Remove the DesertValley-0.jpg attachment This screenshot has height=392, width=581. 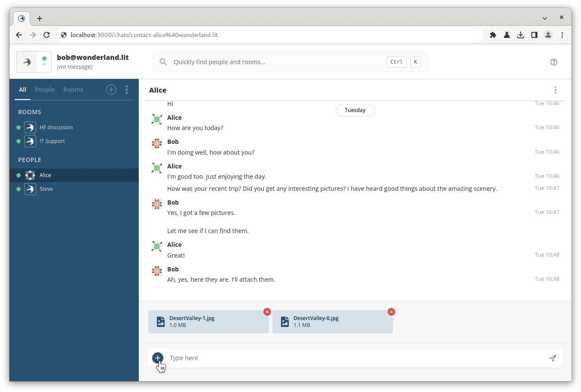click(391, 312)
